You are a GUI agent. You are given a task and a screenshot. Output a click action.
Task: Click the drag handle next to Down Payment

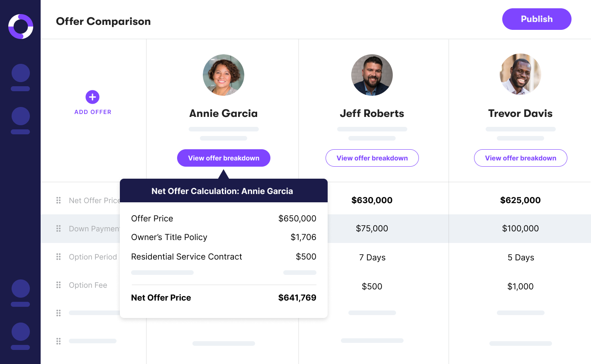click(x=58, y=228)
